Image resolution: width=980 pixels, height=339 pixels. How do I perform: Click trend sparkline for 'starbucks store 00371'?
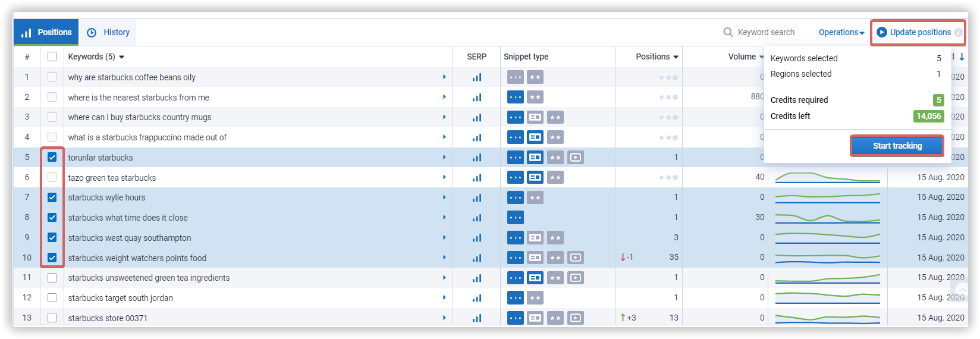828,318
